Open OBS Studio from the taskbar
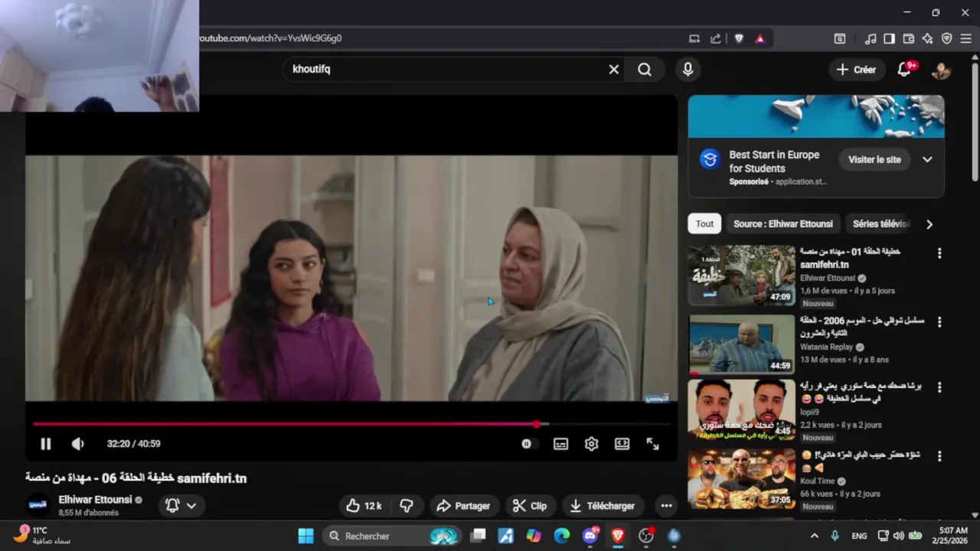 646,536
